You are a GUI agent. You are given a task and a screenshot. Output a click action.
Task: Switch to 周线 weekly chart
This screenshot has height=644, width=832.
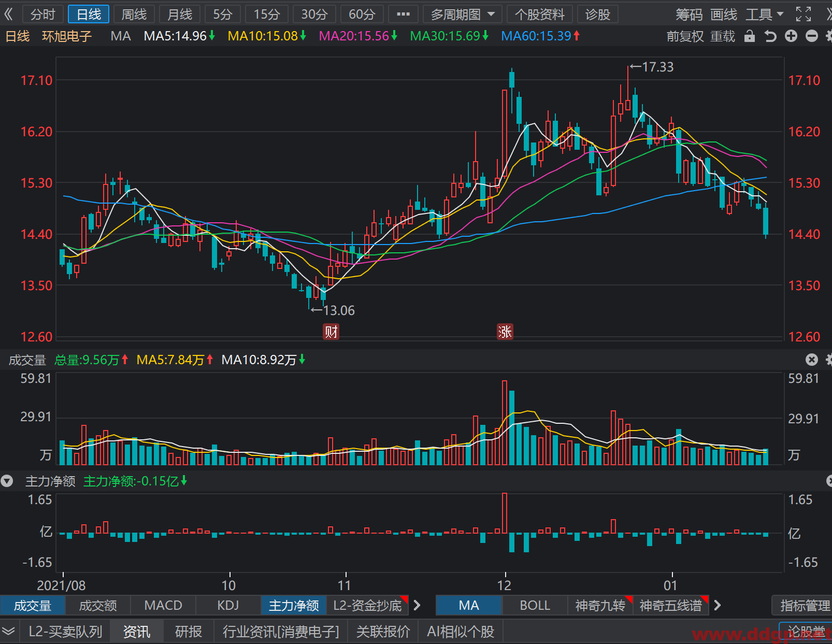(134, 14)
